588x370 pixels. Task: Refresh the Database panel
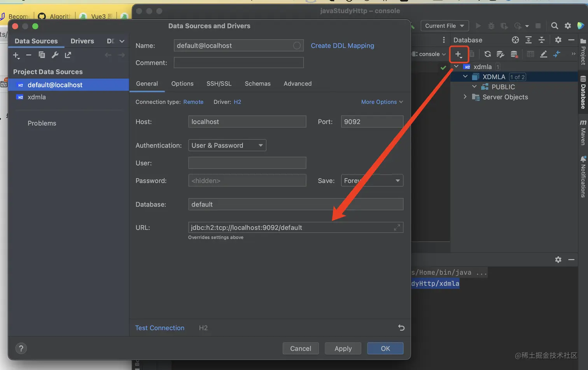pos(487,54)
